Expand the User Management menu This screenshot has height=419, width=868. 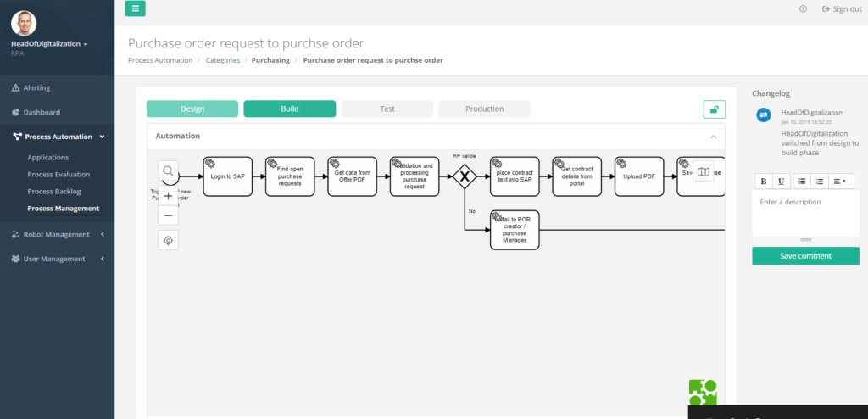pyautogui.click(x=57, y=259)
